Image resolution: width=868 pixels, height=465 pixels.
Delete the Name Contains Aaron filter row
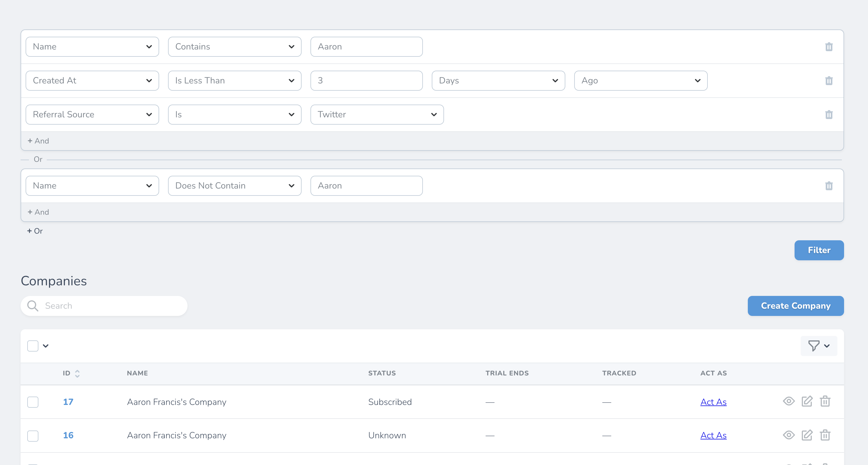pos(828,47)
